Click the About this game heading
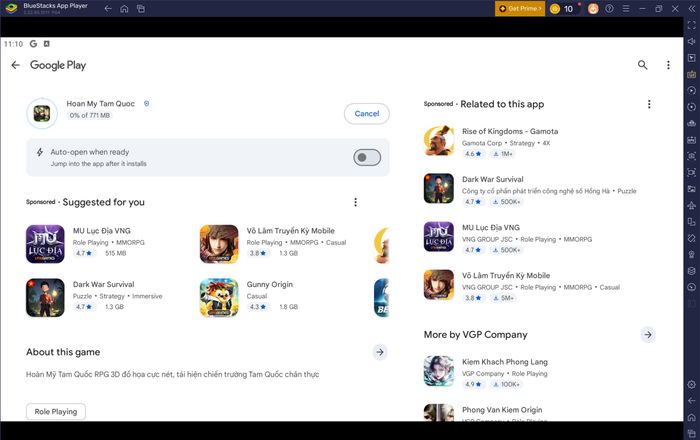This screenshot has height=440, width=700. pos(63,352)
